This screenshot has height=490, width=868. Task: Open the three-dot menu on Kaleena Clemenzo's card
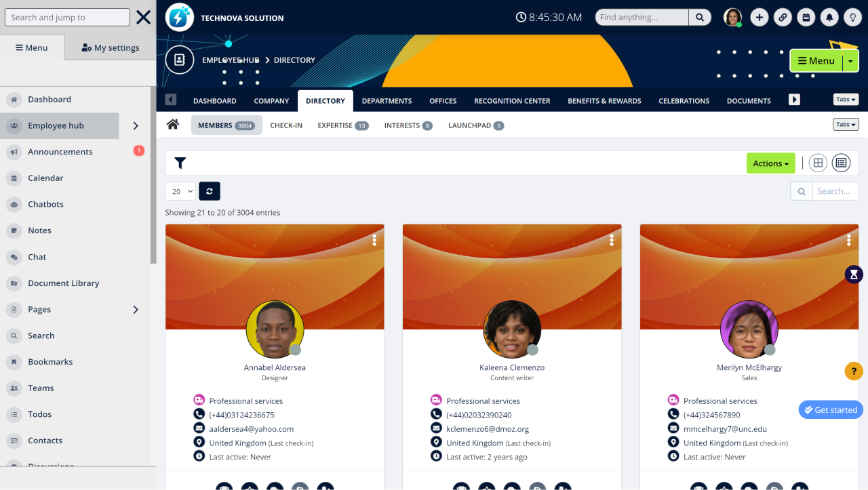click(x=612, y=239)
